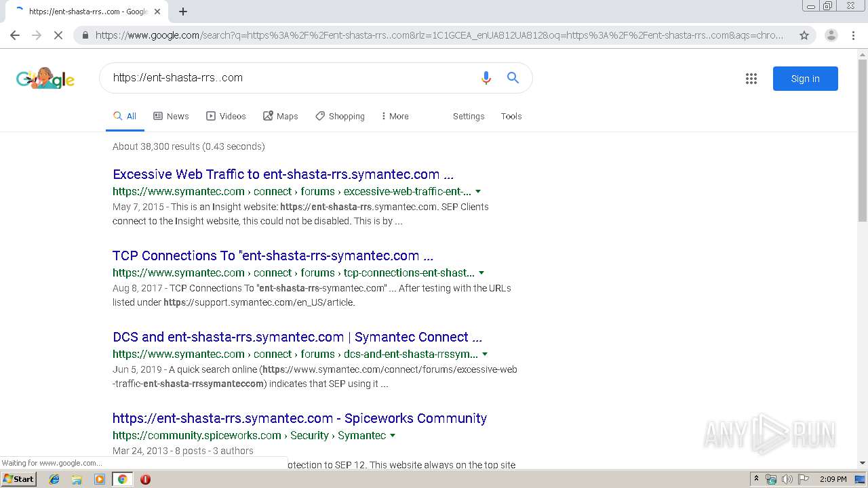This screenshot has width=868, height=488.
Task: Click the Chrome taskbar icon
Action: click(122, 479)
